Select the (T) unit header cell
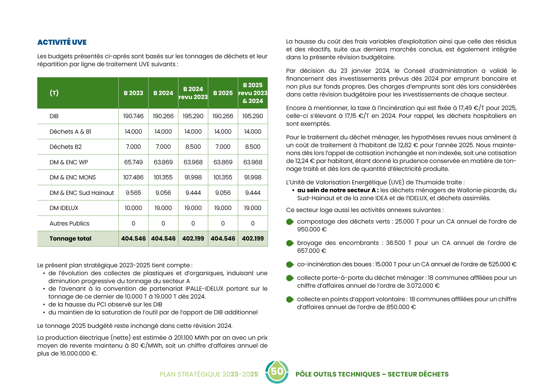Image resolution: width=554 pixels, height=392 pixels. pos(54,93)
